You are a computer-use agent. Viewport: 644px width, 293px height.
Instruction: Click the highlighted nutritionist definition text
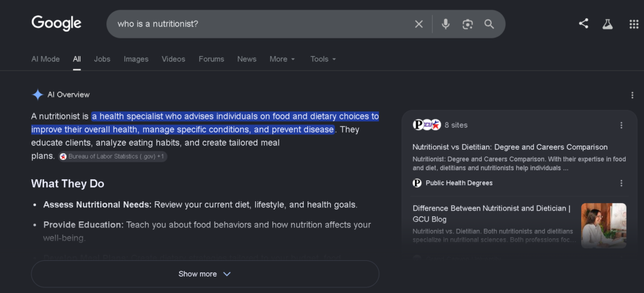(x=205, y=123)
